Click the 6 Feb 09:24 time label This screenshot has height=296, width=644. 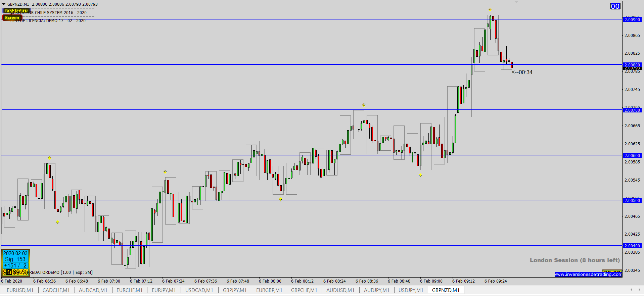(496, 281)
